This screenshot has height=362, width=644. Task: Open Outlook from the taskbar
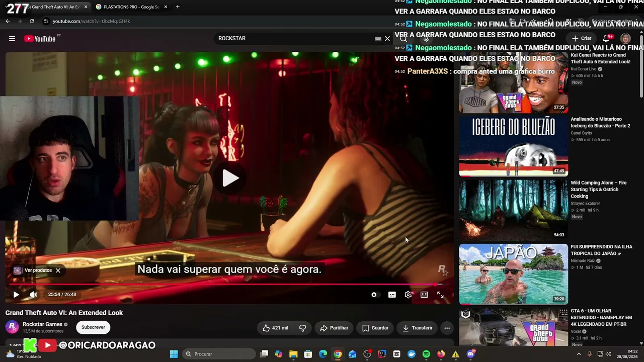352,354
